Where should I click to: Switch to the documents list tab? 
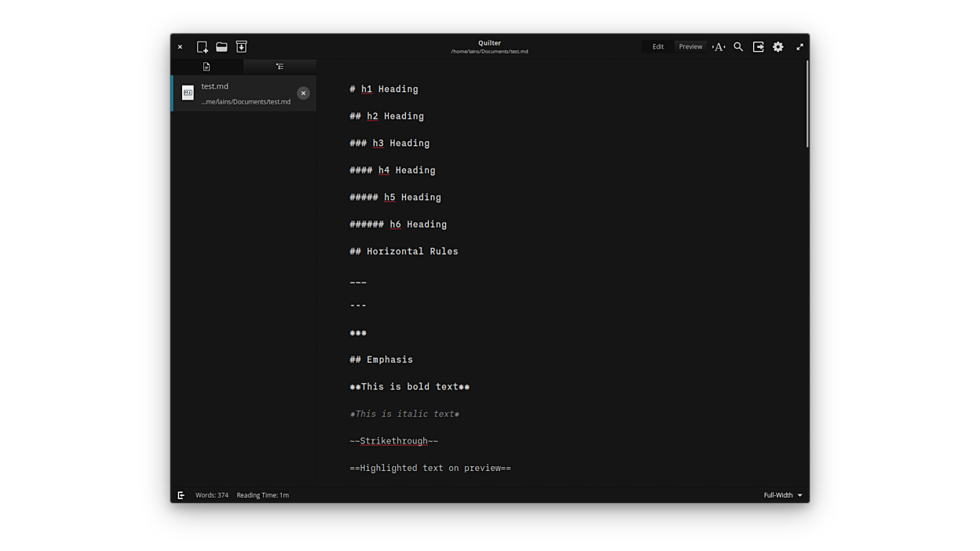pos(207,67)
